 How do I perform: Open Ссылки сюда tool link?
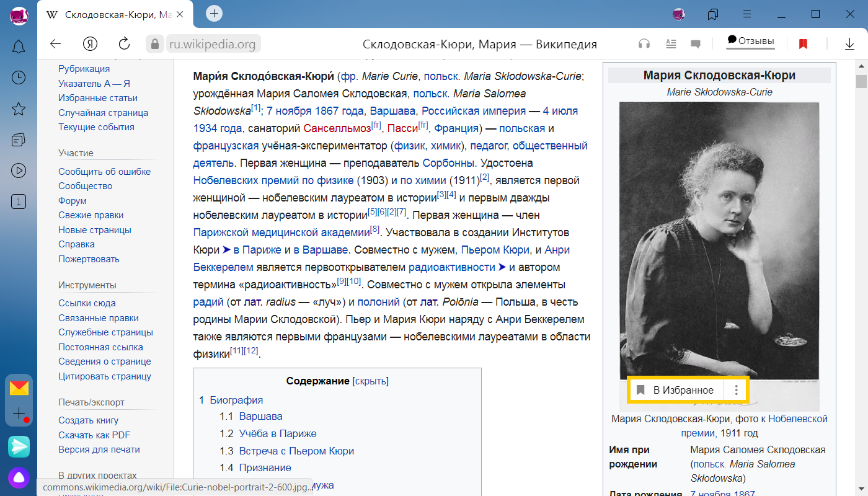coord(87,303)
